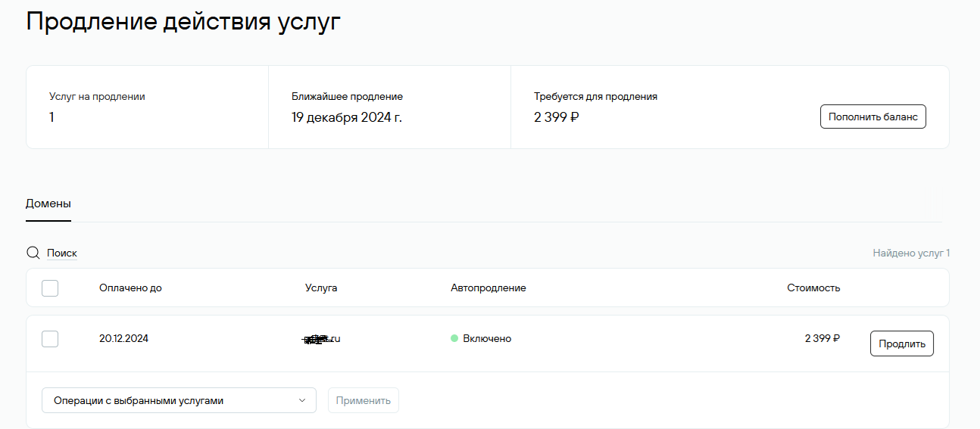
Task: Click the green status dot beside Включено
Action: pos(454,338)
